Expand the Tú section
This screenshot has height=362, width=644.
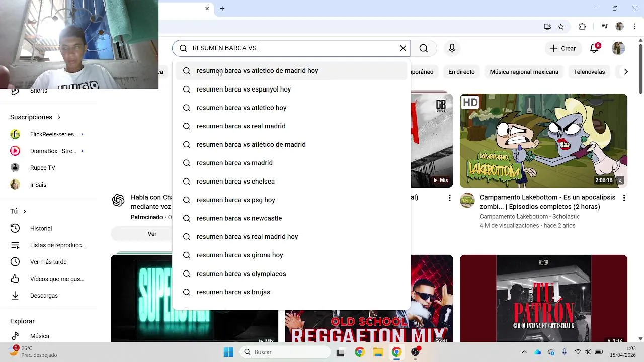pyautogui.click(x=18, y=211)
